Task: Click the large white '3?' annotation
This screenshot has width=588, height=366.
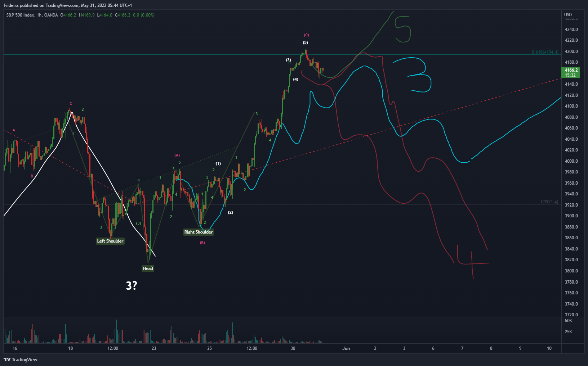Action: pos(132,286)
